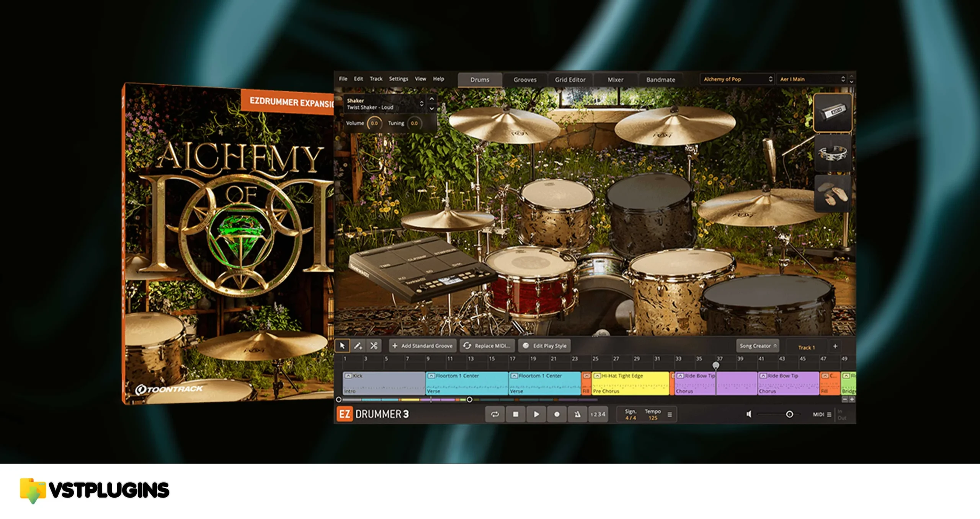Click the song overview start handle
Viewport: 980px width, 519px height.
pyautogui.click(x=338, y=400)
